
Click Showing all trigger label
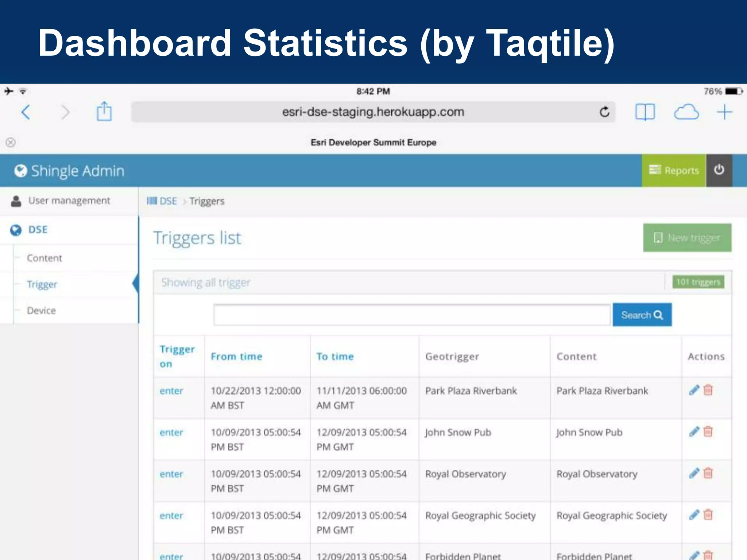click(x=206, y=283)
